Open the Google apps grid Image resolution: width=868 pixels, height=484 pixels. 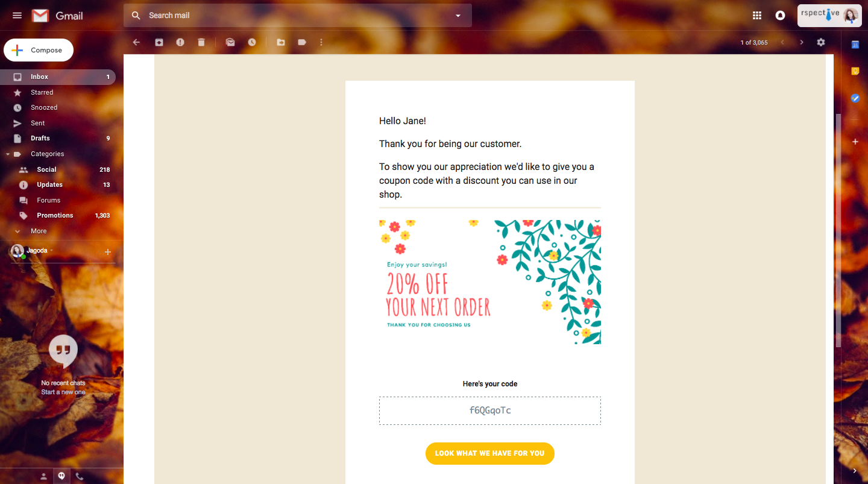pos(757,16)
